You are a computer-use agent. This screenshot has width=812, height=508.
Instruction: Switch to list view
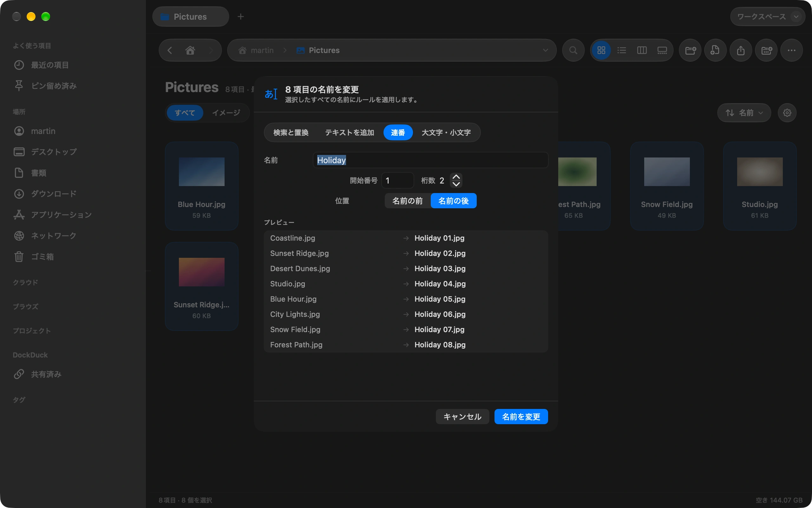click(621, 50)
